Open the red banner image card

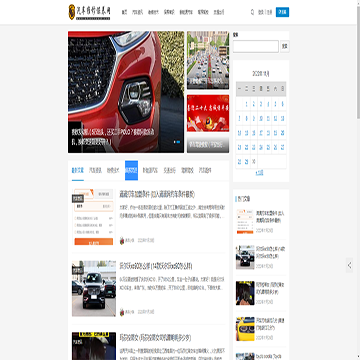(x=208, y=113)
